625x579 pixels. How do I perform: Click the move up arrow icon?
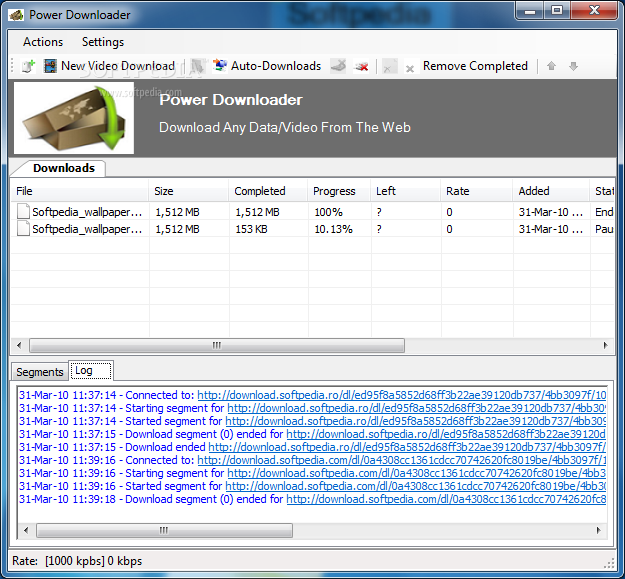[551, 66]
